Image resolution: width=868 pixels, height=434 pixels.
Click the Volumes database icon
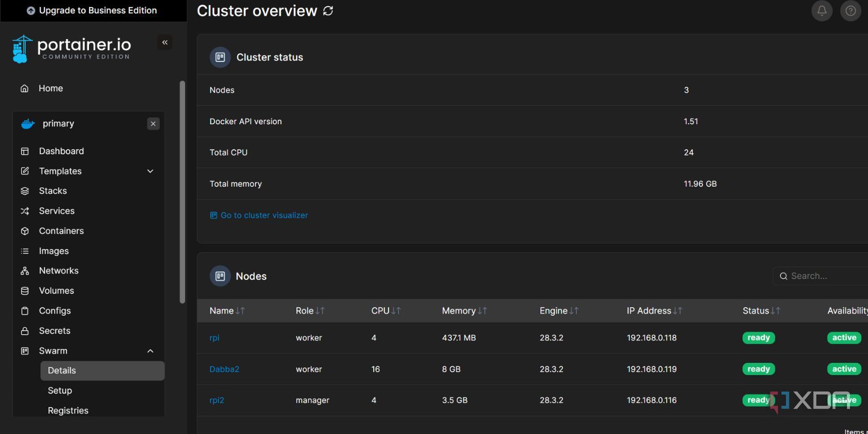pyautogui.click(x=25, y=291)
